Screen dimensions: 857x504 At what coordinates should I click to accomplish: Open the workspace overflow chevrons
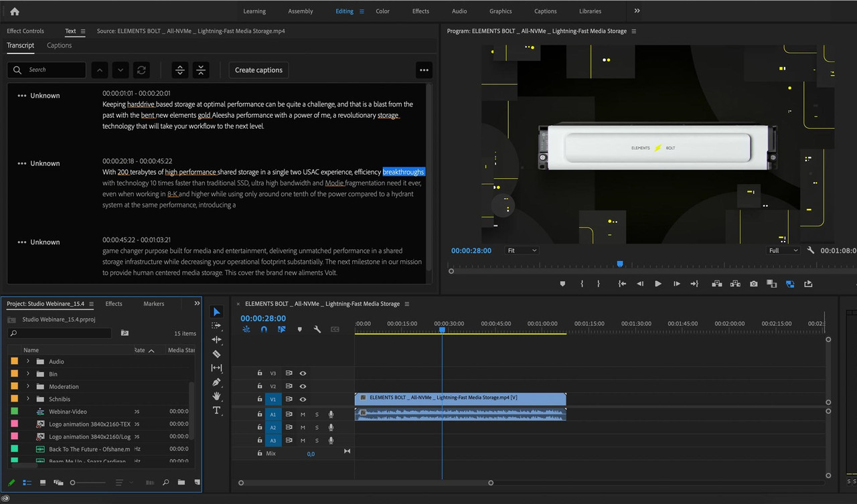point(637,11)
